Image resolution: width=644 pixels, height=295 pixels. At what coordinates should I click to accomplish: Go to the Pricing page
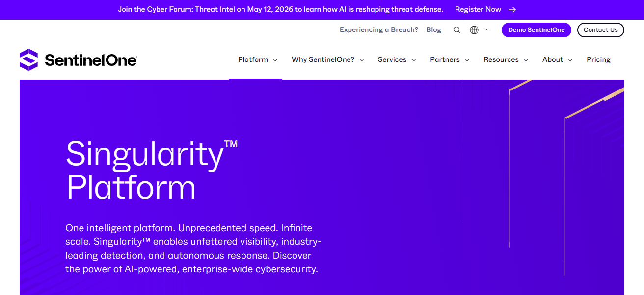(598, 59)
